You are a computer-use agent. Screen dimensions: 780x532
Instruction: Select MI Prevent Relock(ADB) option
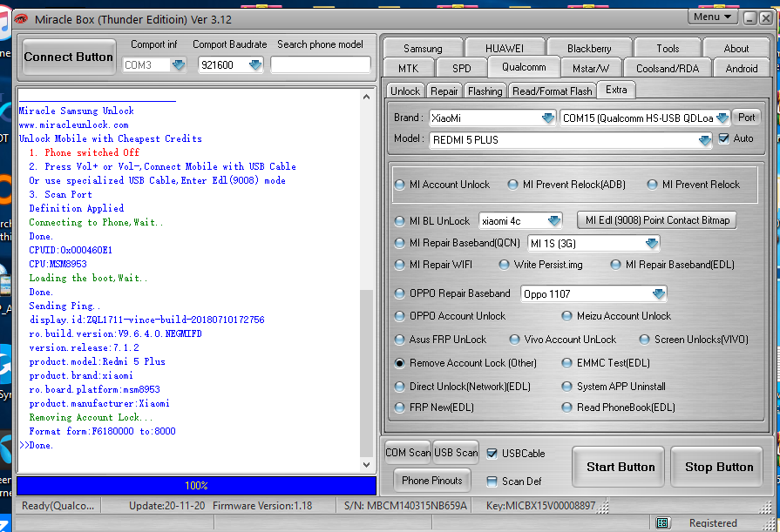pos(566,185)
